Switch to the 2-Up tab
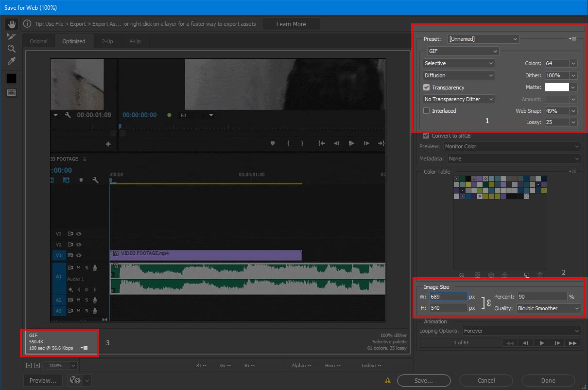This screenshot has height=390, width=588. point(107,41)
